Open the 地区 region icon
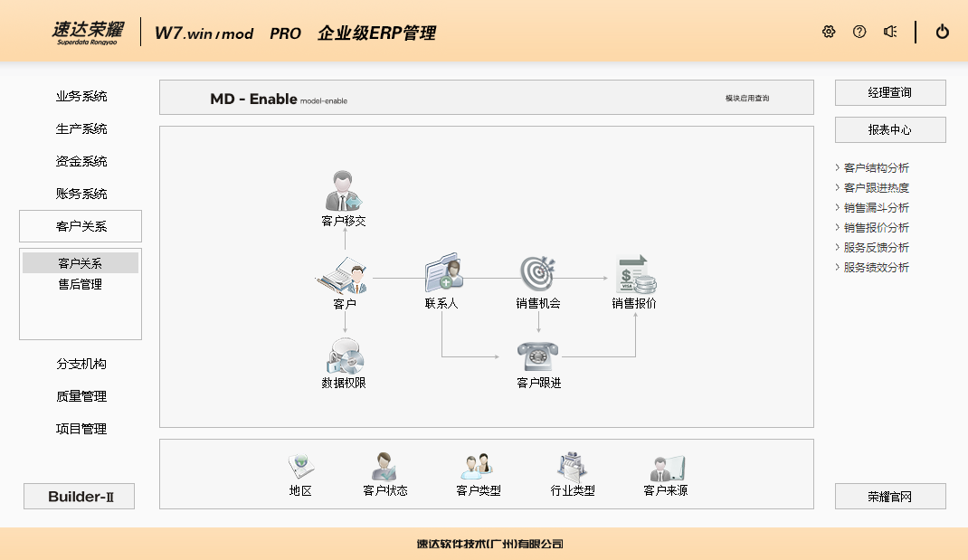 click(x=300, y=467)
